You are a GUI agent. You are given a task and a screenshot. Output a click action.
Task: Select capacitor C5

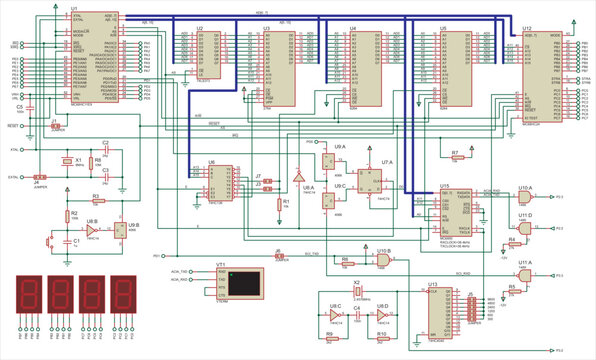coord(30,108)
